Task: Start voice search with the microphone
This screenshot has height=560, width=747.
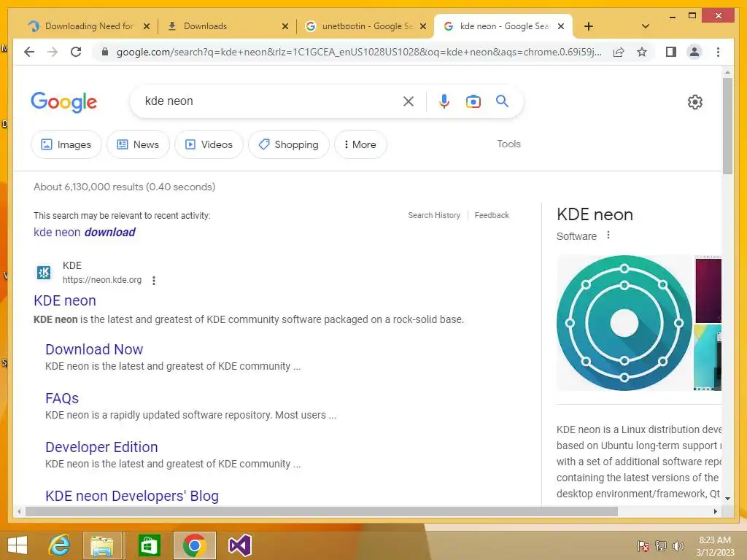Action: (x=444, y=101)
